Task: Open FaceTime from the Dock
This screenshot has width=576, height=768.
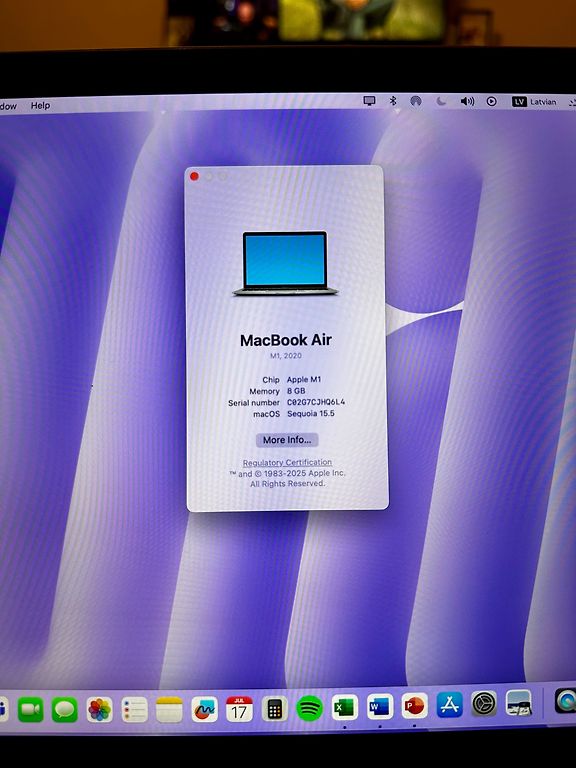Action: tap(30, 709)
